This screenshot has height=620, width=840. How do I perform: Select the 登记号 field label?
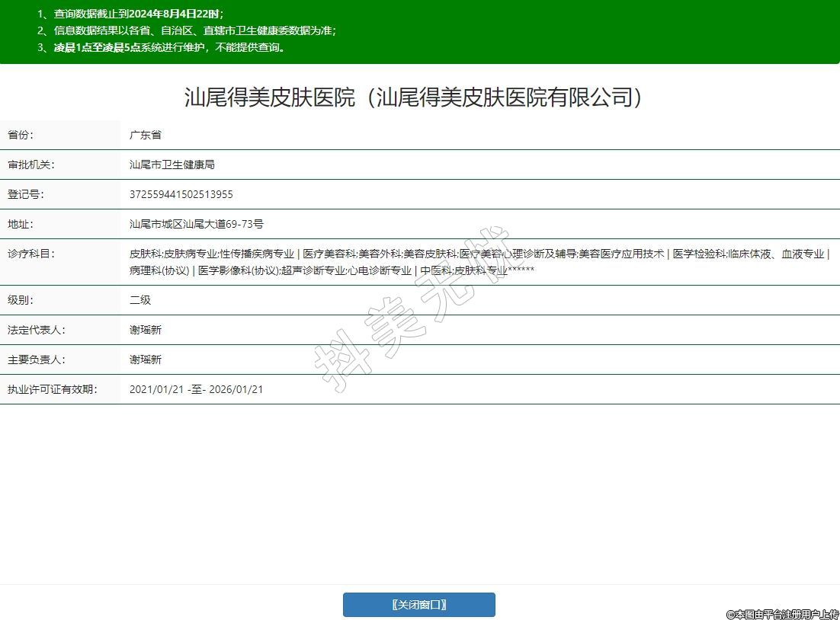[26, 194]
